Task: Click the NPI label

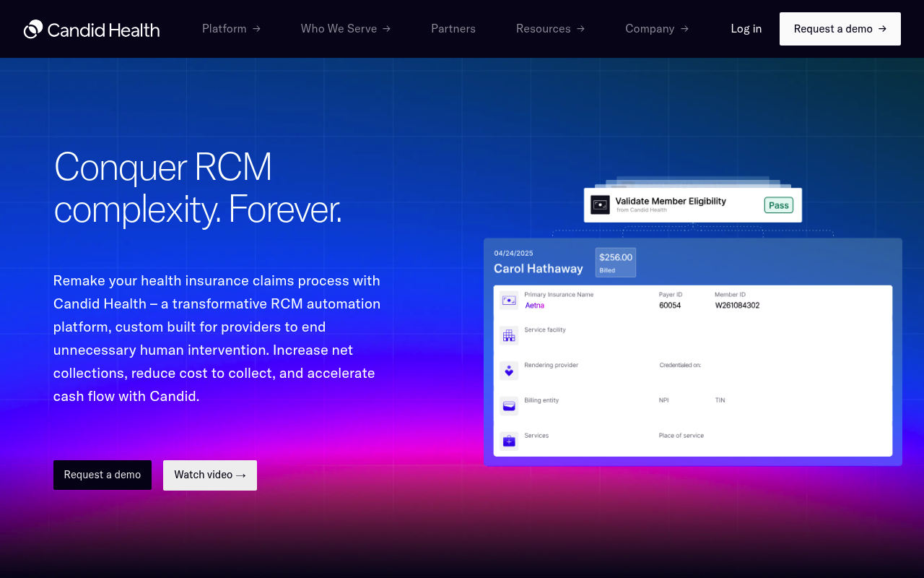Action: (x=664, y=400)
